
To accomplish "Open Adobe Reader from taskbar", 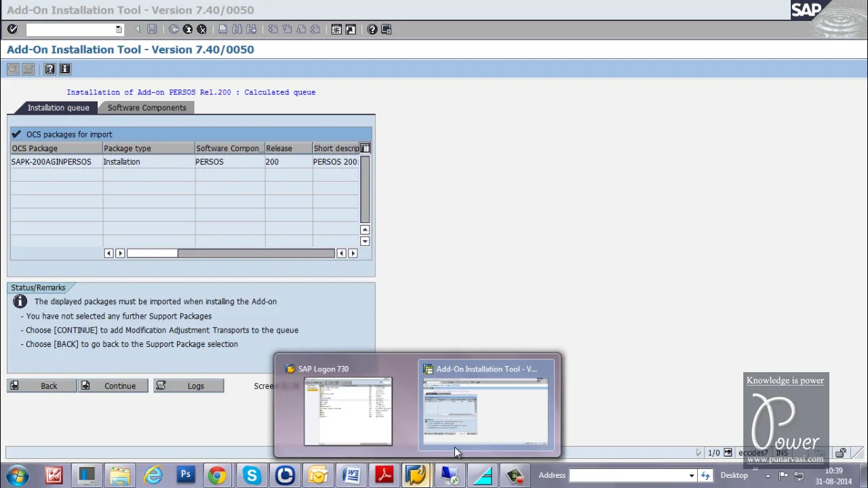I will tap(384, 475).
